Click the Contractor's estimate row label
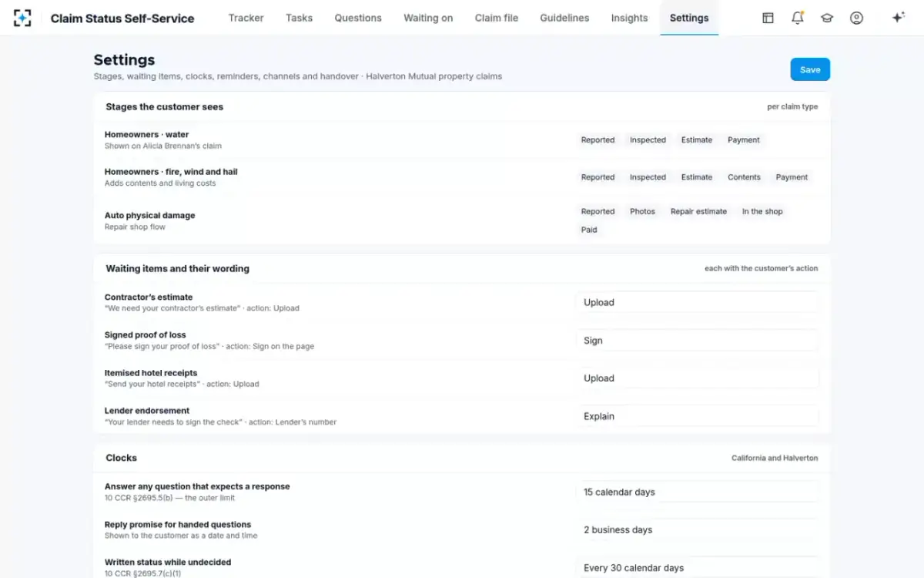 coord(149,297)
